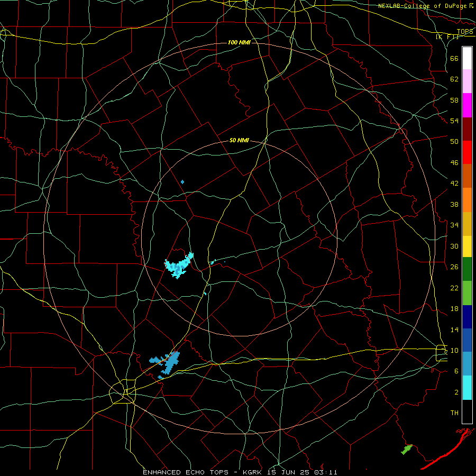Click the 58 legend value
The image size is (476, 476).
[454, 100]
